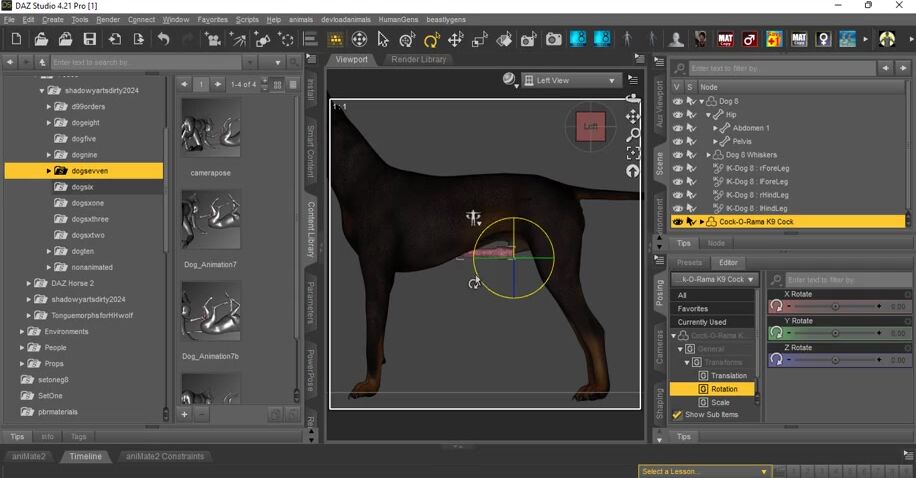Click the New file icon
This screenshot has width=916, height=478.
[x=16, y=40]
